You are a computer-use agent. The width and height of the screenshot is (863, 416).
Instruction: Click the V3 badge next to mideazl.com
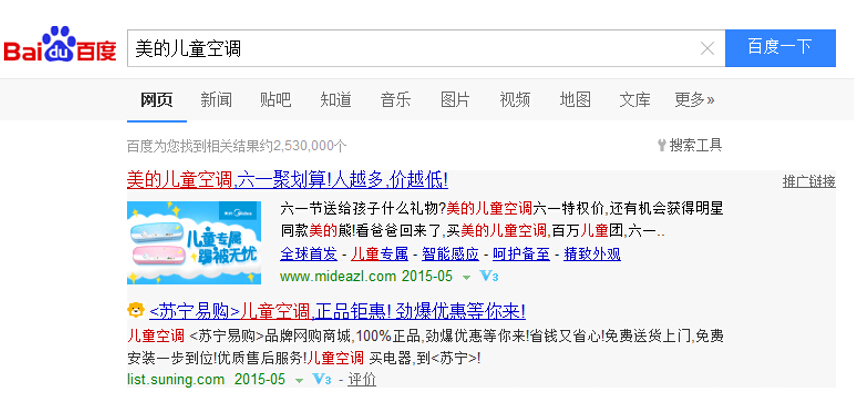click(x=489, y=276)
